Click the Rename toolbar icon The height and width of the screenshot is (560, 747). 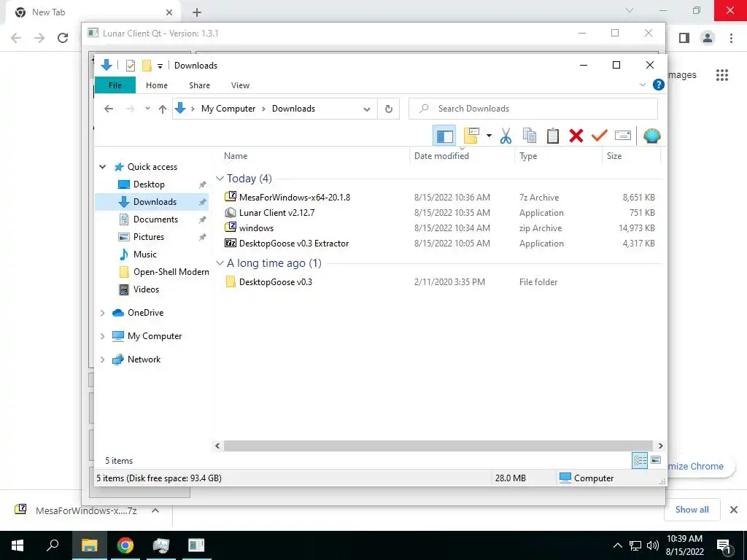pos(623,136)
